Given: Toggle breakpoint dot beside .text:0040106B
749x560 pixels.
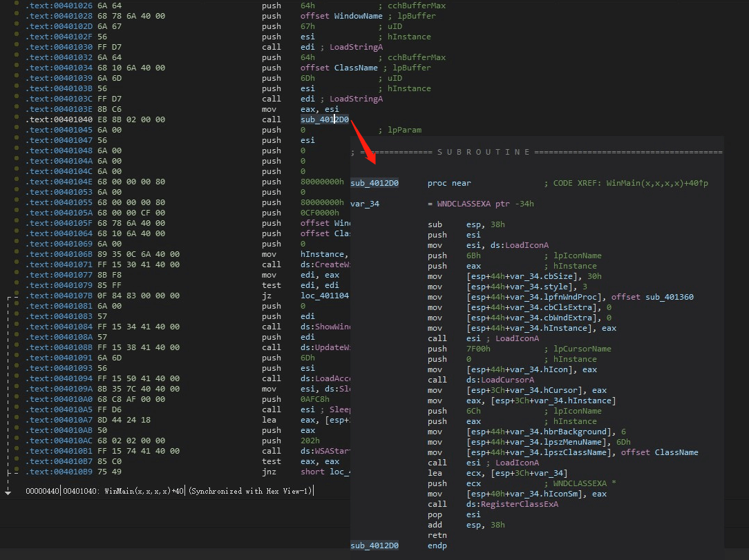Looking at the screenshot, I should tap(17, 252).
